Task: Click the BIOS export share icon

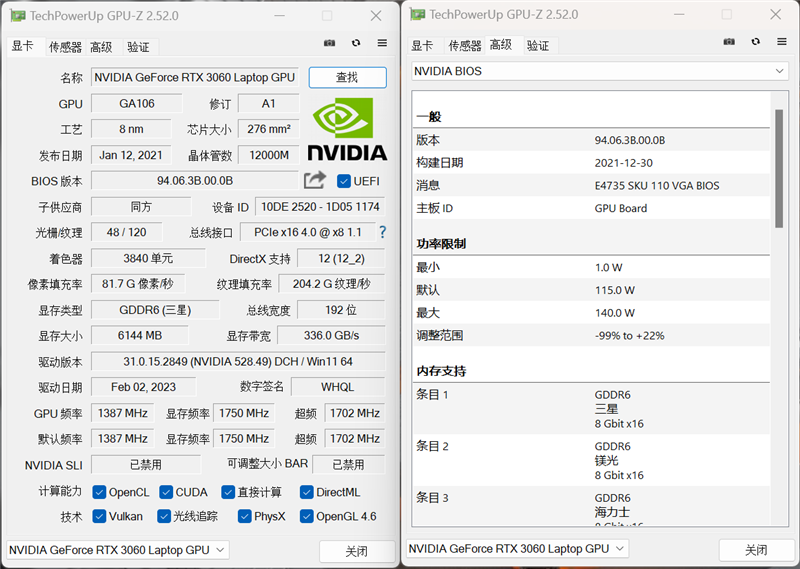Action: (x=314, y=180)
